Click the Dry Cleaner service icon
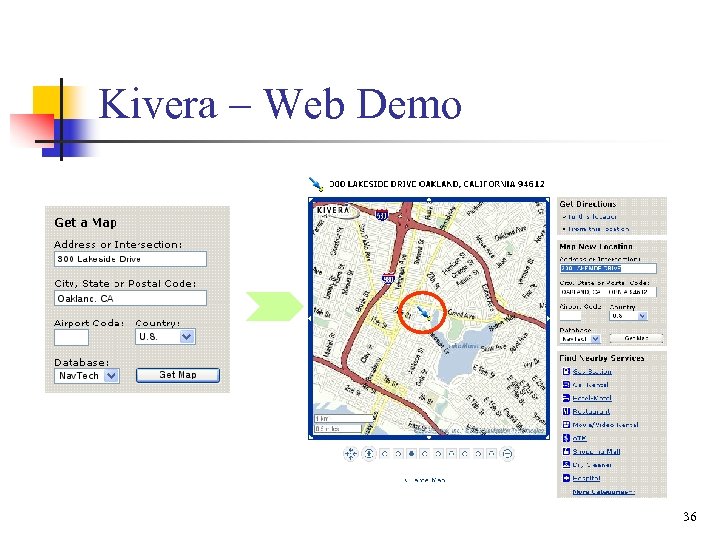 point(566,465)
